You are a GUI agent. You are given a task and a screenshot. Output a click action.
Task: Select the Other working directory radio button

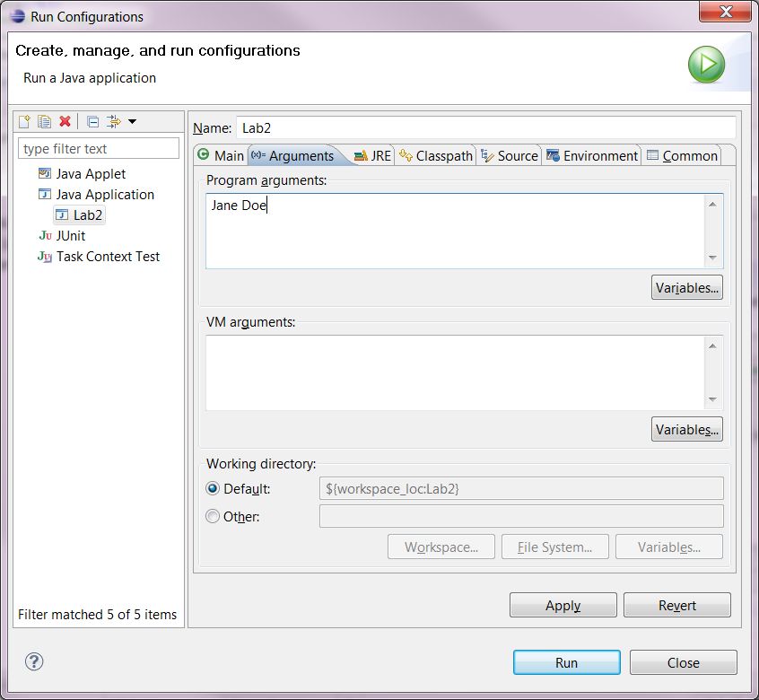213,517
